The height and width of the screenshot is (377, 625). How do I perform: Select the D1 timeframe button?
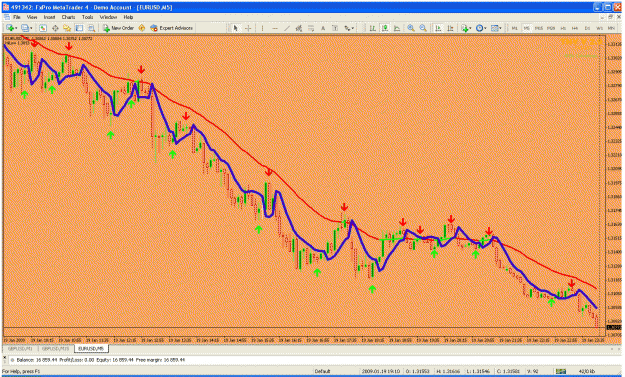587,28
